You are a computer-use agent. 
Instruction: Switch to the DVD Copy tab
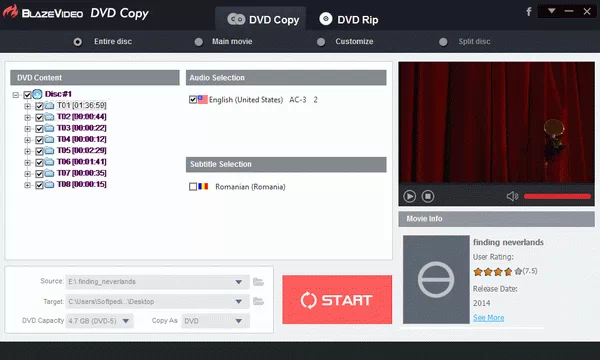[x=262, y=19]
